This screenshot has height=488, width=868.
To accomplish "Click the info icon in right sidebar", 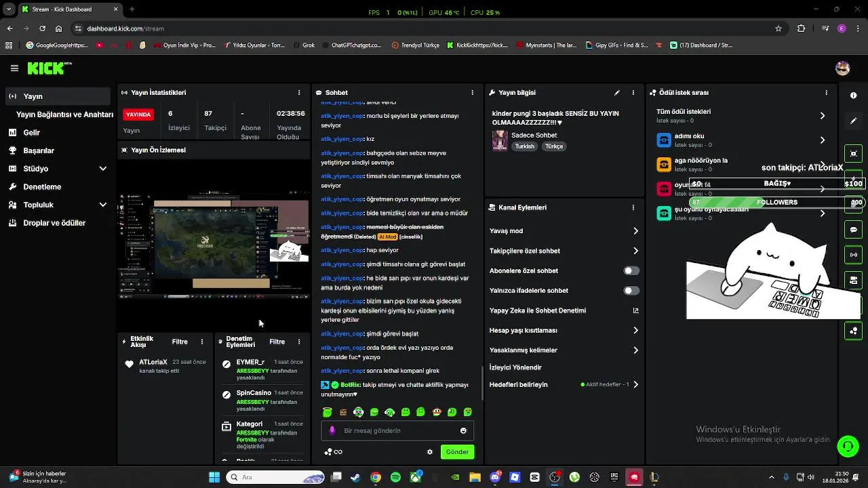I will 853,96.
